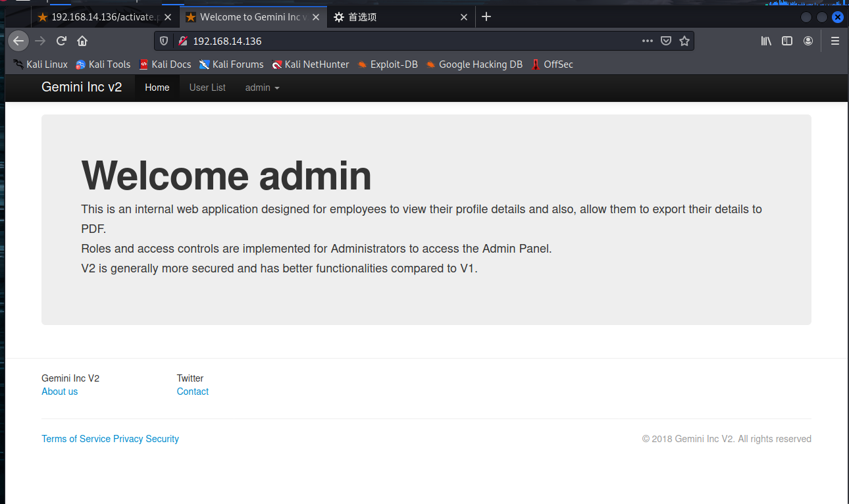Viewport: 849px width, 504px height.
Task: Open User List in the navbar
Action: pos(207,88)
